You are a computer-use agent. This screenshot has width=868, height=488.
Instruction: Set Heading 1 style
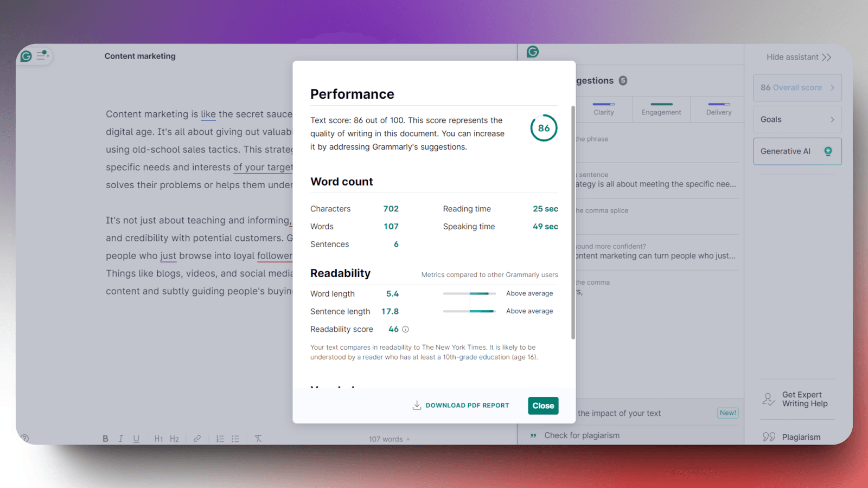pos(158,439)
